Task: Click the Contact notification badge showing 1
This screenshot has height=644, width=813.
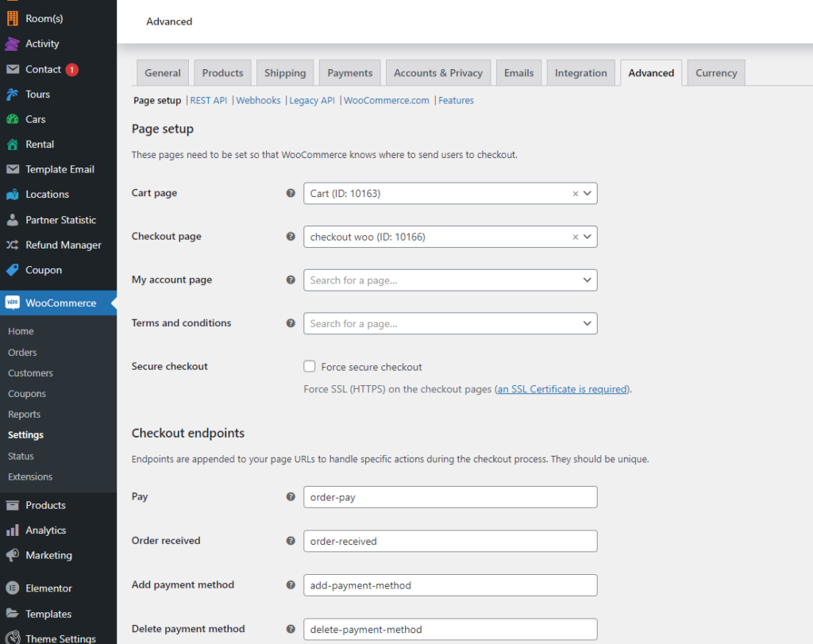Action: (72, 69)
